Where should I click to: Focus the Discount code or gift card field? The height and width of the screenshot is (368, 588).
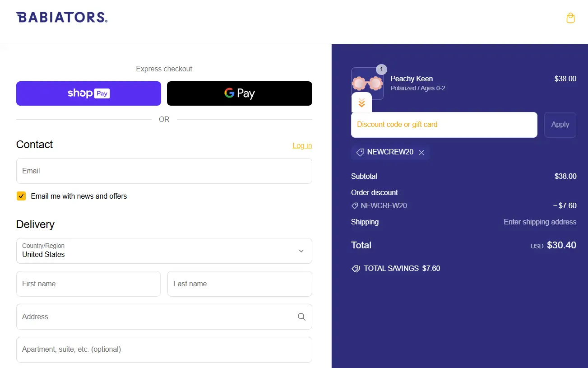pos(444,125)
